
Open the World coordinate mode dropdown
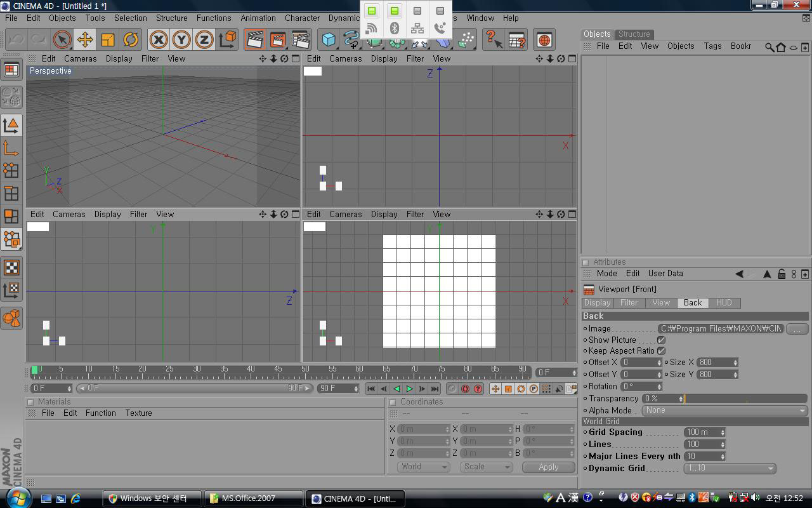click(x=424, y=467)
